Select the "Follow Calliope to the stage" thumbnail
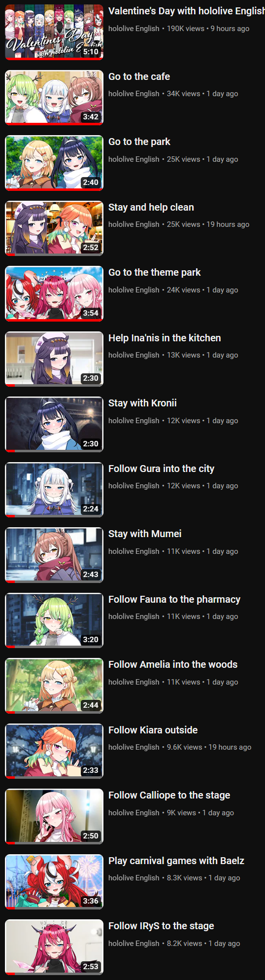This screenshot has width=265, height=980. (54, 816)
